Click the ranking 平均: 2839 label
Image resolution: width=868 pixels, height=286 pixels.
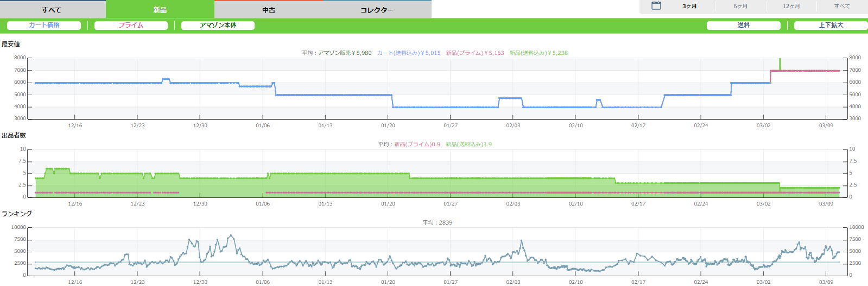(x=438, y=223)
